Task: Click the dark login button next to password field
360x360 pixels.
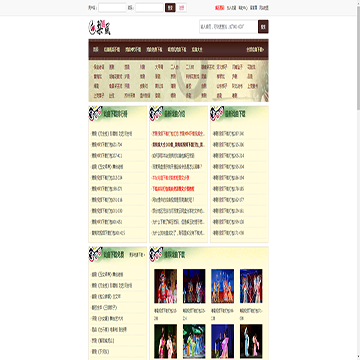Action: point(170,8)
